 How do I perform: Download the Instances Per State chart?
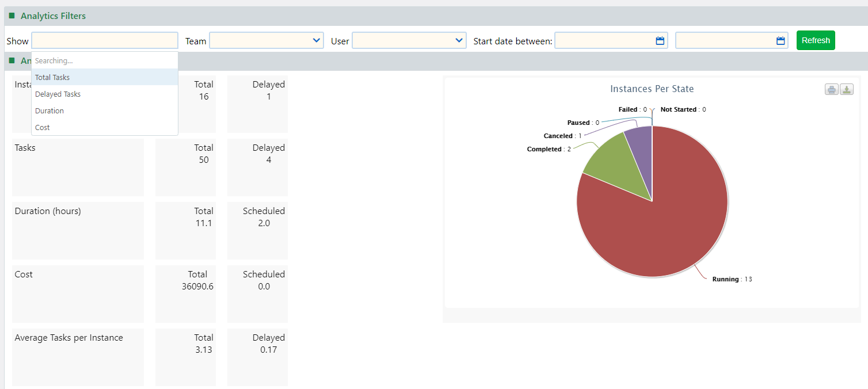(x=846, y=89)
